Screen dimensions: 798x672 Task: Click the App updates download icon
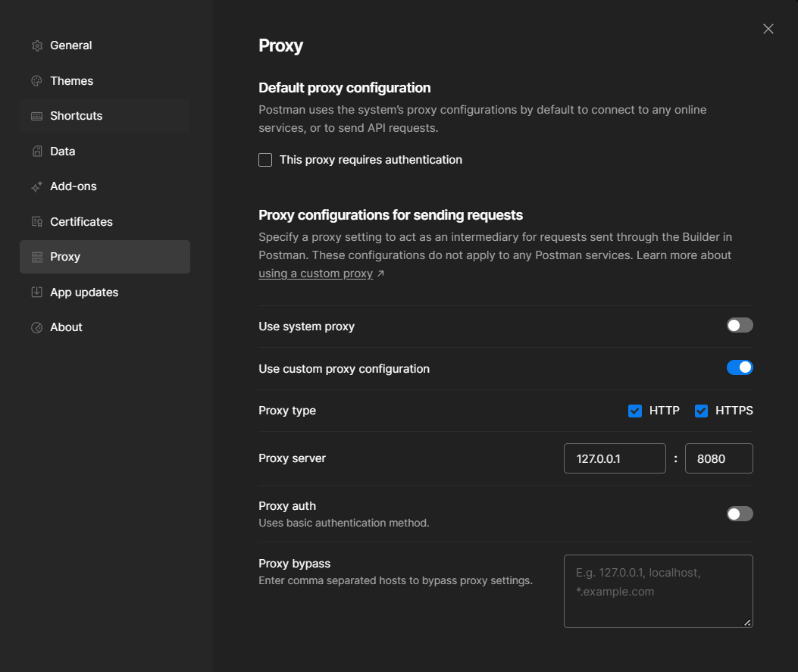[x=36, y=292]
